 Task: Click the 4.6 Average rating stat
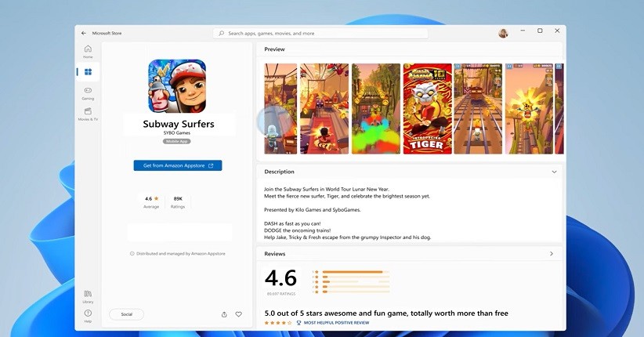151,202
